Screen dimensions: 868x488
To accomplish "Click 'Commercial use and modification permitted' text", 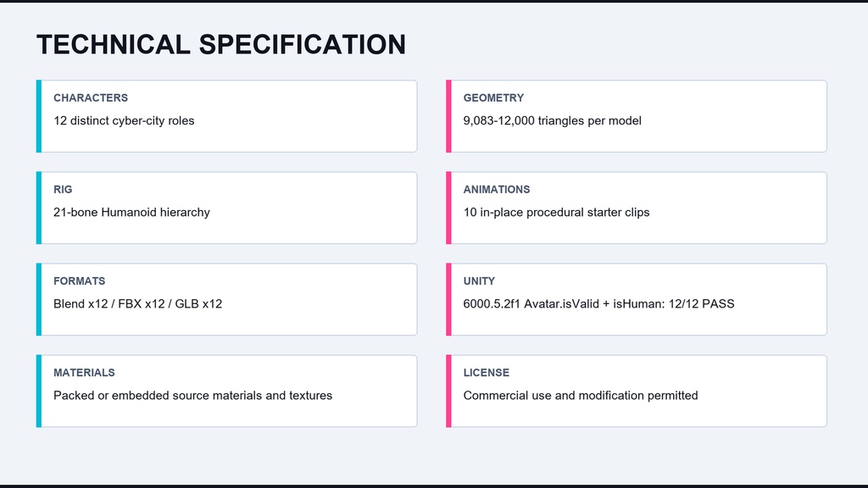I will click(581, 396).
